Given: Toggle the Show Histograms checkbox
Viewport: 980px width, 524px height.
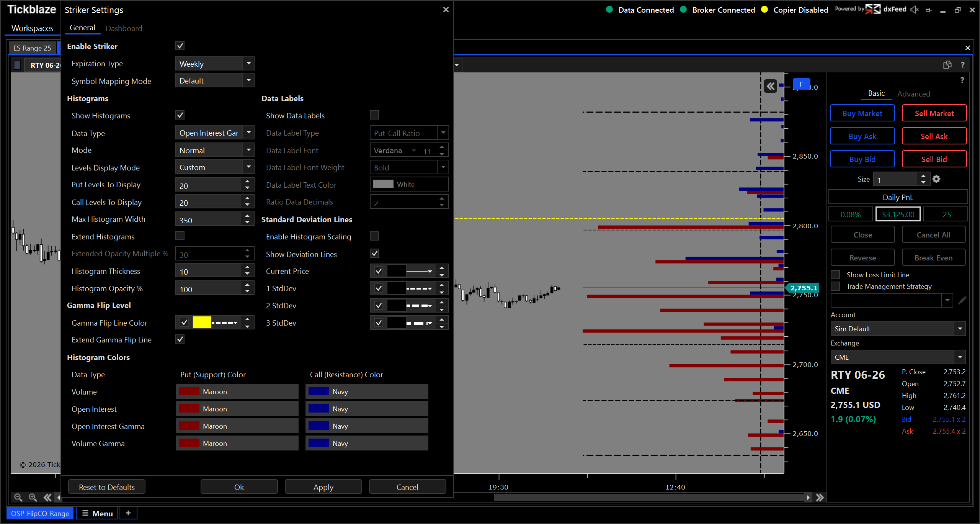Looking at the screenshot, I should (x=180, y=115).
